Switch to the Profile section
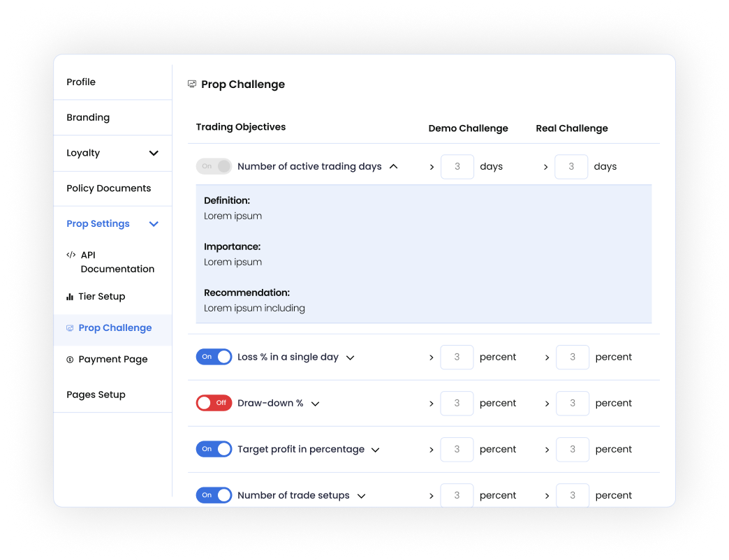The width and height of the screenshot is (729, 560). click(81, 82)
